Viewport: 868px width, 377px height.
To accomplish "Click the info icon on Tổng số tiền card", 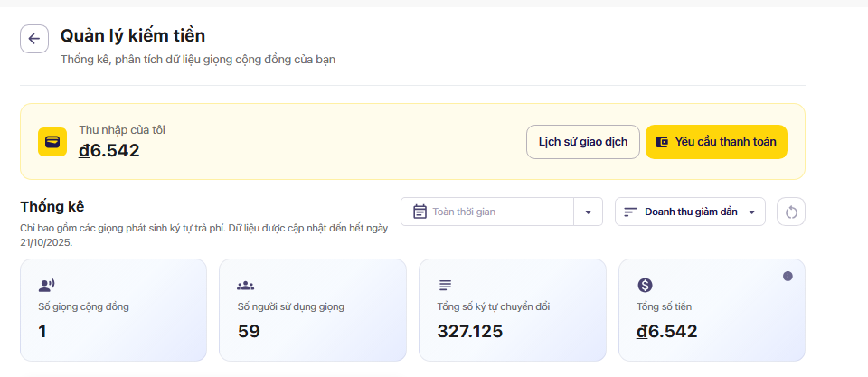I will tap(788, 276).
